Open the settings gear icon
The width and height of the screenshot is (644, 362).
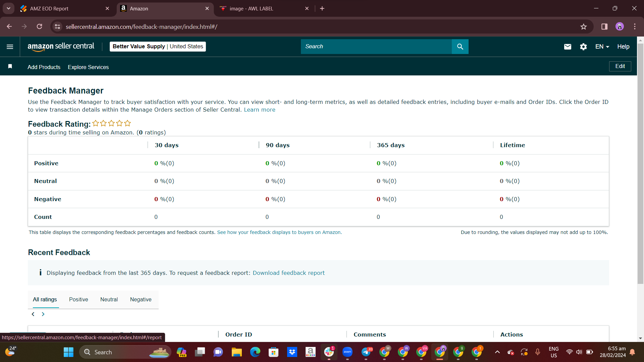tap(584, 47)
